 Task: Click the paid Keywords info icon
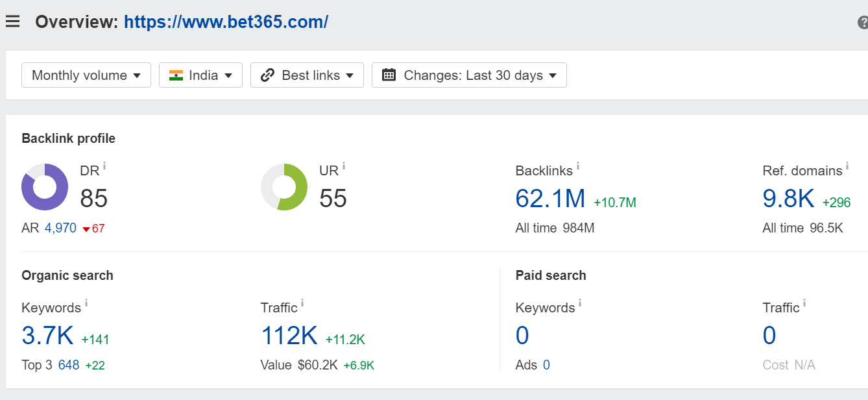[580, 303]
